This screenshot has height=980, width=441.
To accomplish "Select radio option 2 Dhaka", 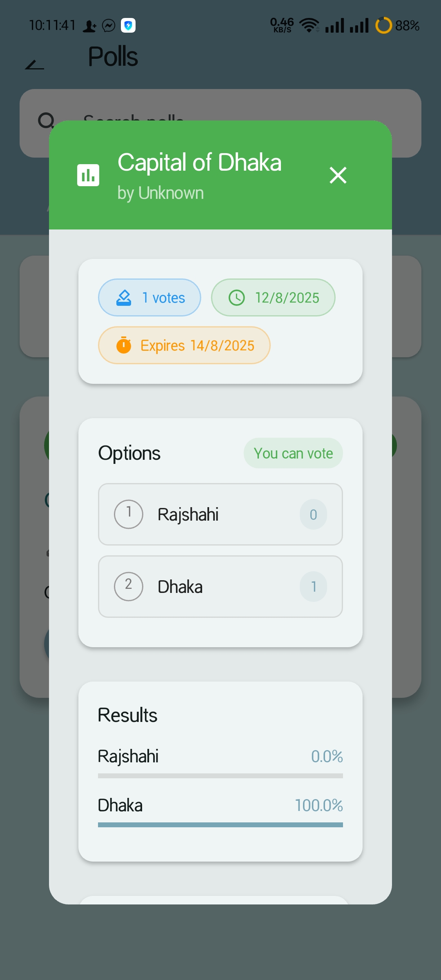I will [129, 587].
